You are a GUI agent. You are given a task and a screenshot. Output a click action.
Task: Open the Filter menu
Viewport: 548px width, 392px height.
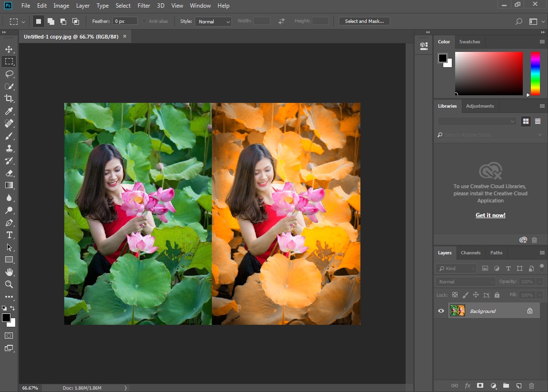tap(144, 6)
